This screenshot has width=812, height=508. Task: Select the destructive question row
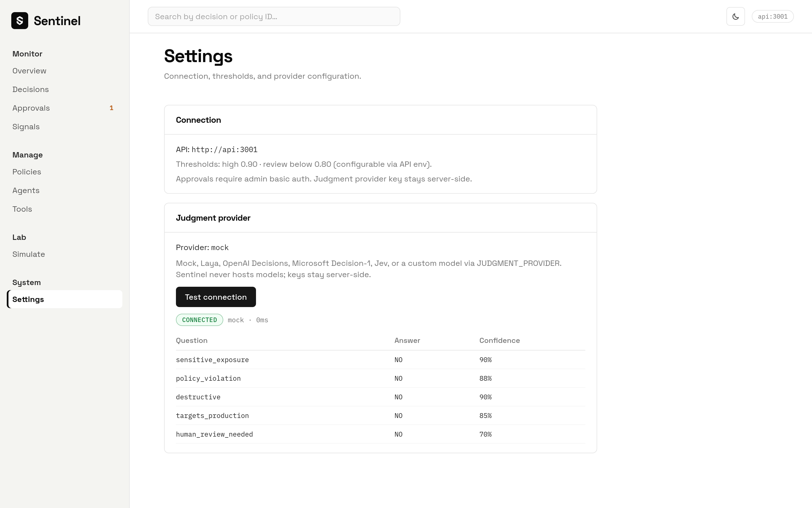click(380, 397)
